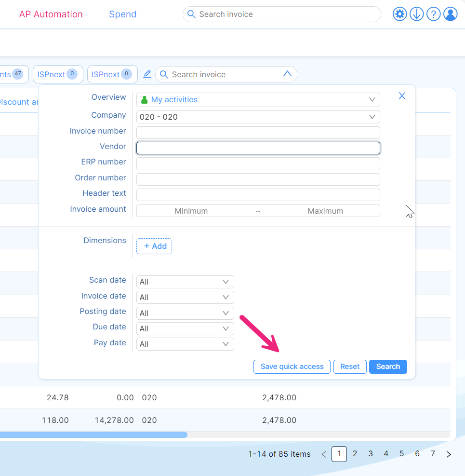
Task: Open the Invoice date dropdown
Action: [x=185, y=297]
